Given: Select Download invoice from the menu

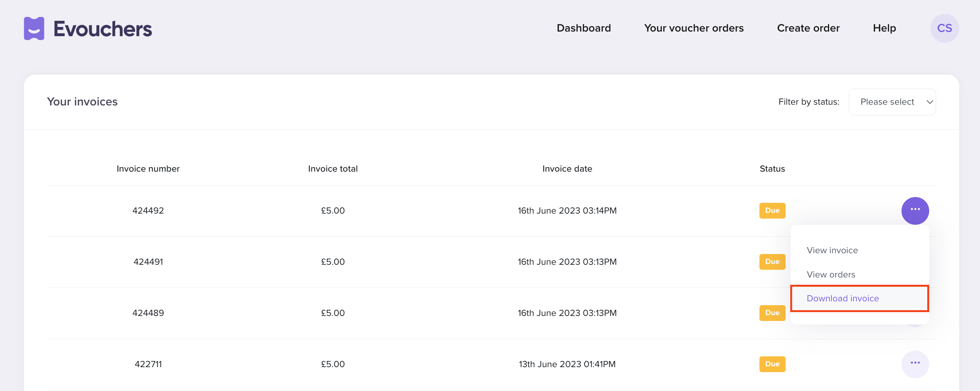Looking at the screenshot, I should point(843,299).
